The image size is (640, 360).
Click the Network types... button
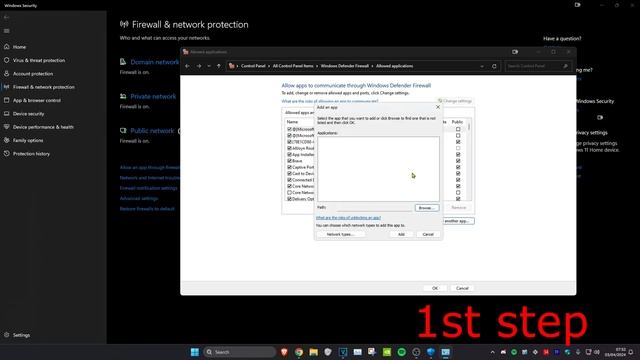tap(340, 234)
